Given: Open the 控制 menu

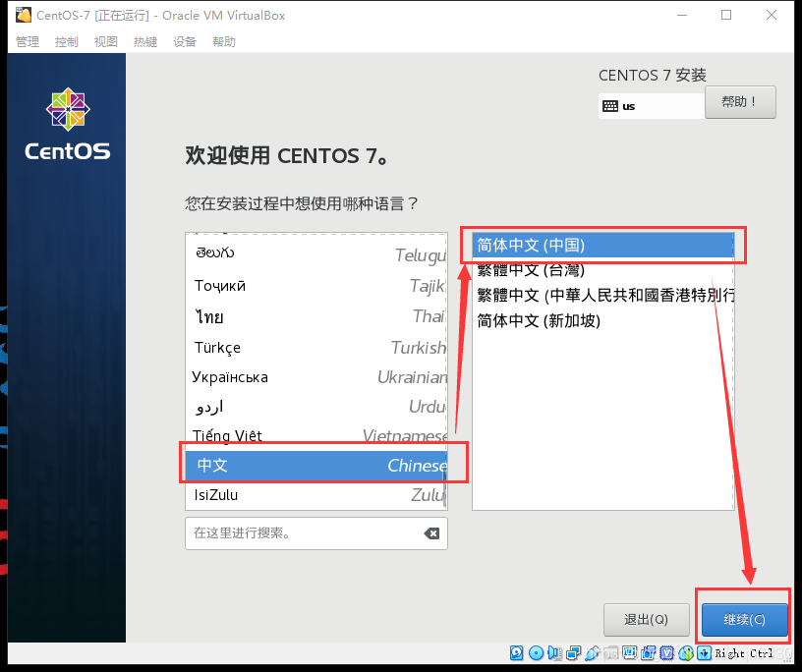Looking at the screenshot, I should click(67, 41).
